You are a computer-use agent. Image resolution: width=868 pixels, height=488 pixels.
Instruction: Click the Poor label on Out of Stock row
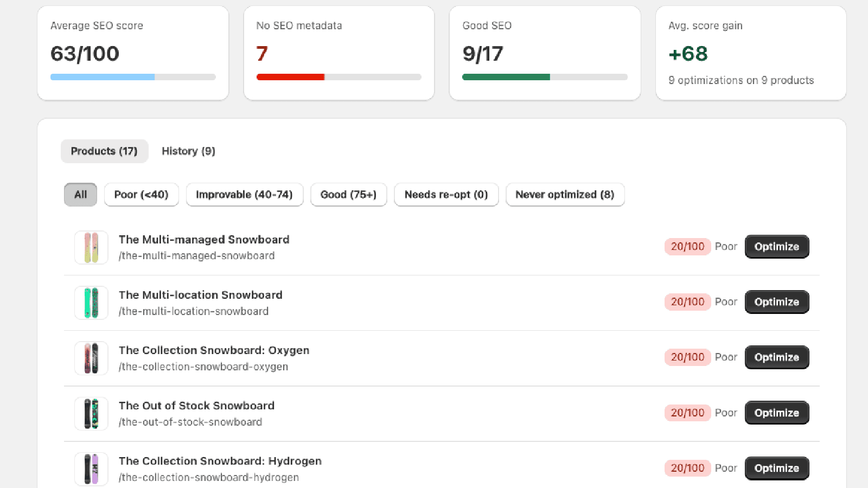click(726, 413)
